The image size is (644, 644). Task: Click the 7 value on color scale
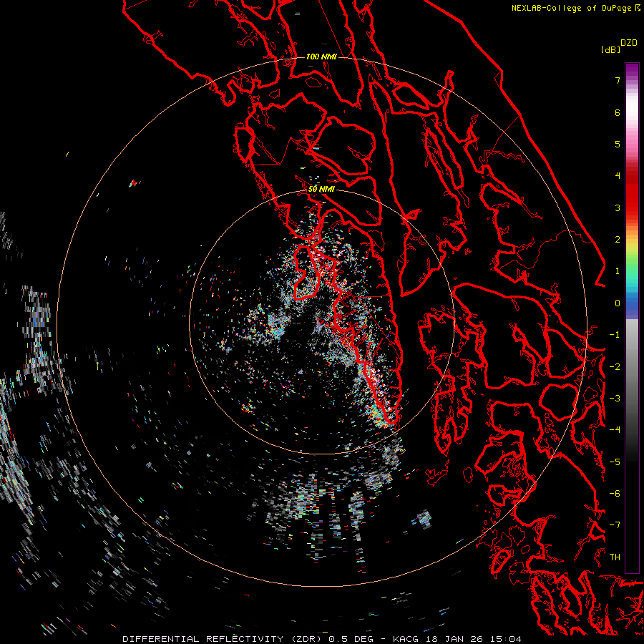(618, 80)
